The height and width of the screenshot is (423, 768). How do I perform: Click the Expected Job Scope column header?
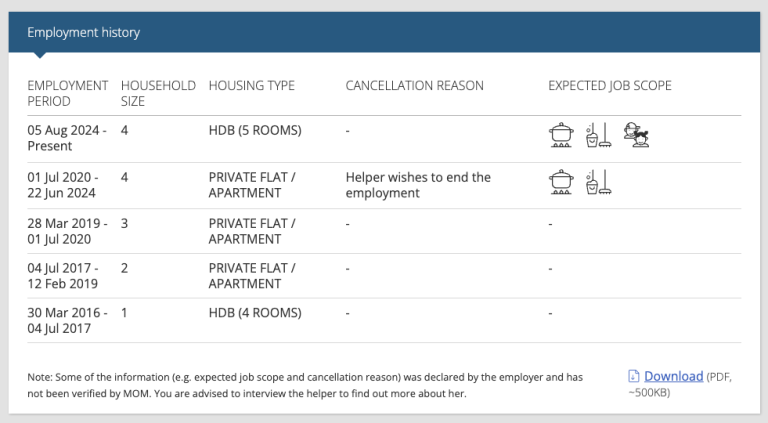tap(610, 86)
